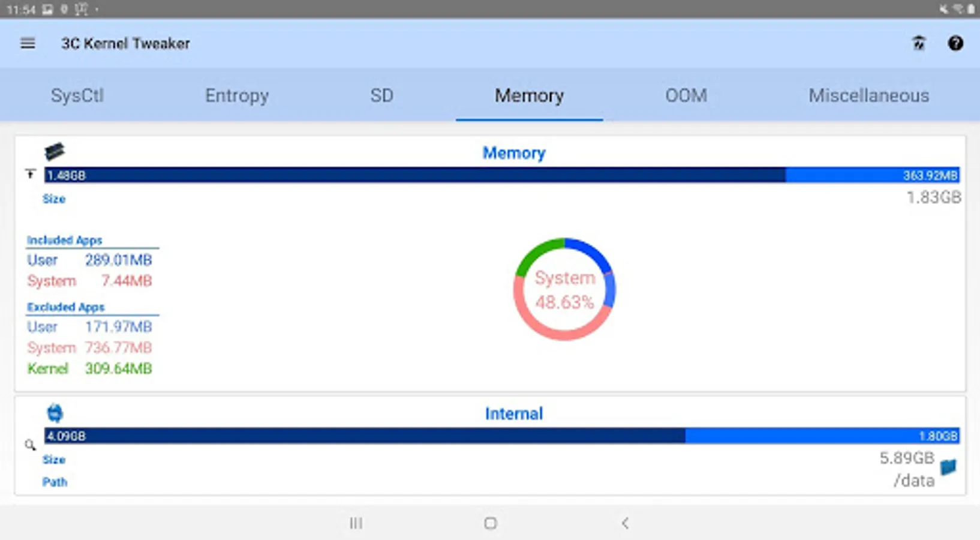
Task: Tap the storage icon in Internal card
Action: click(55, 413)
